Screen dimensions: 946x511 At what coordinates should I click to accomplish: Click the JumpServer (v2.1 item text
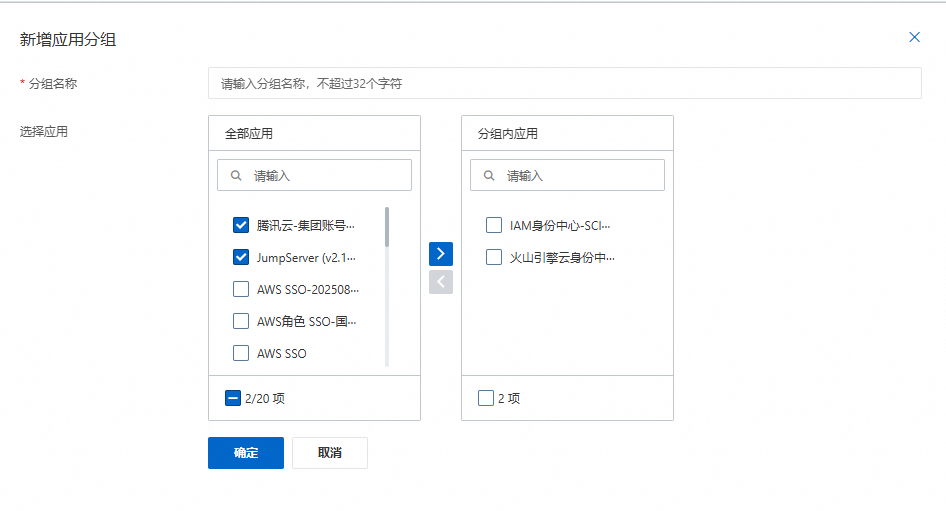[x=306, y=258]
